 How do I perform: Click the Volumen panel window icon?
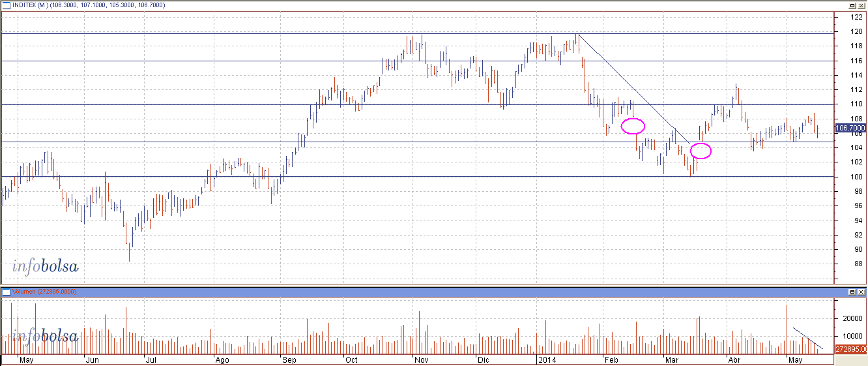coord(5,291)
